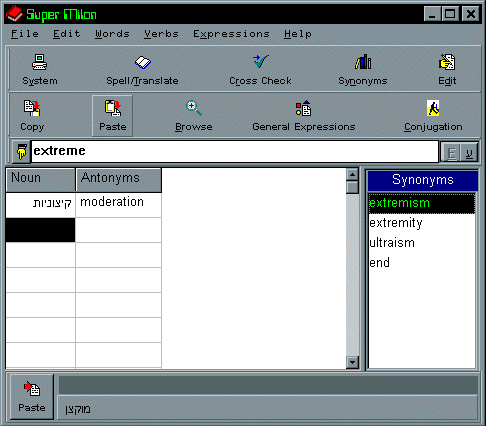Select 'end' in the Synonyms list

422,263
